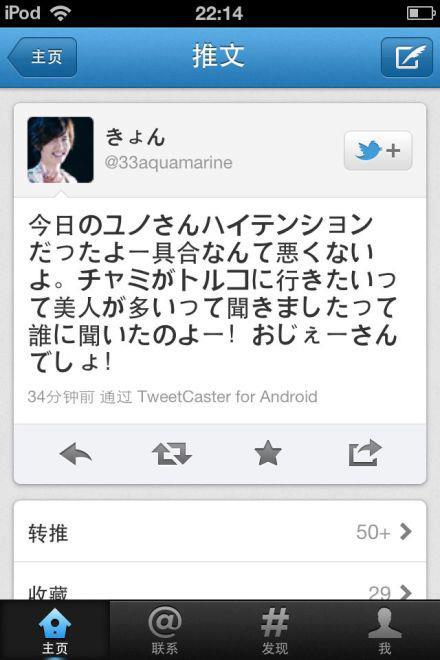
Task: Switch to the 联系 connect tab
Action: pyautogui.click(x=165, y=631)
